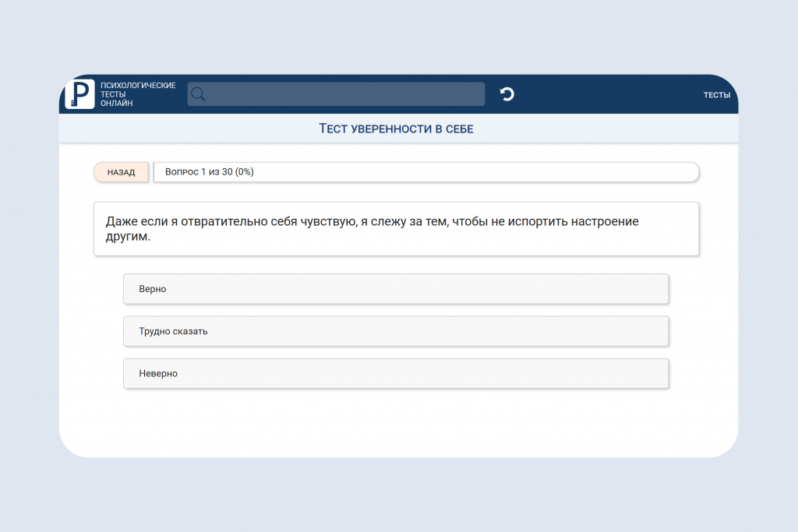Select the Верно answer option
Image resolution: width=798 pixels, height=532 pixels.
pyautogui.click(x=396, y=289)
